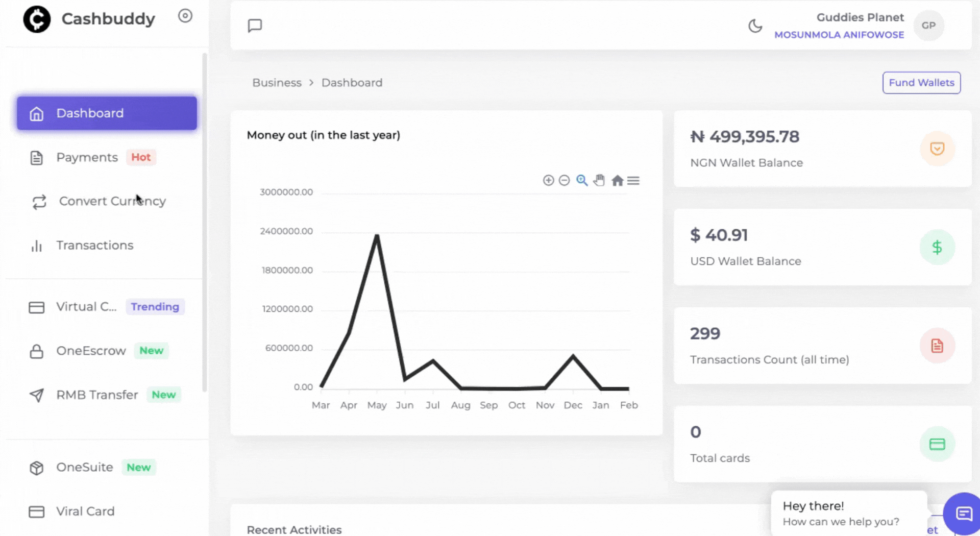Open the Virtual Cards menu item
The image size is (980, 536).
[x=107, y=307]
